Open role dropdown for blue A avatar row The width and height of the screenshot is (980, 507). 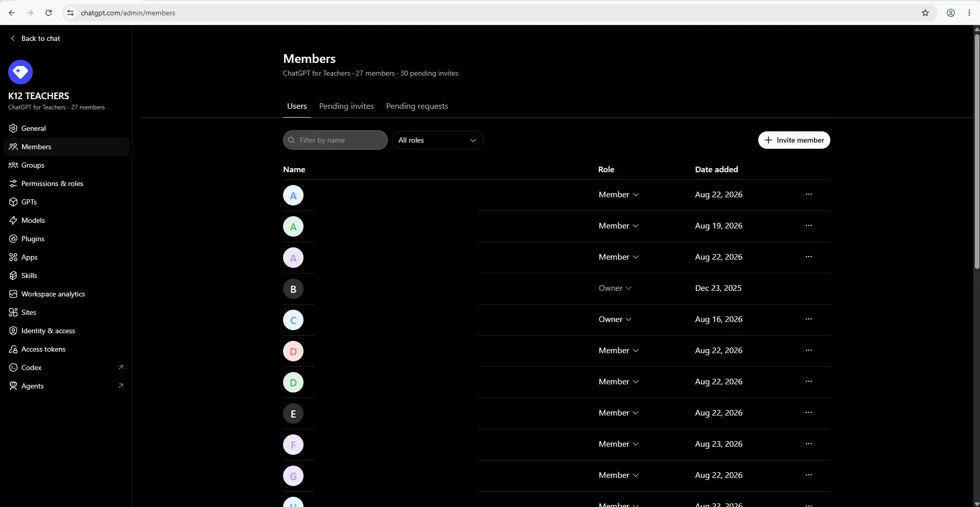pos(619,195)
